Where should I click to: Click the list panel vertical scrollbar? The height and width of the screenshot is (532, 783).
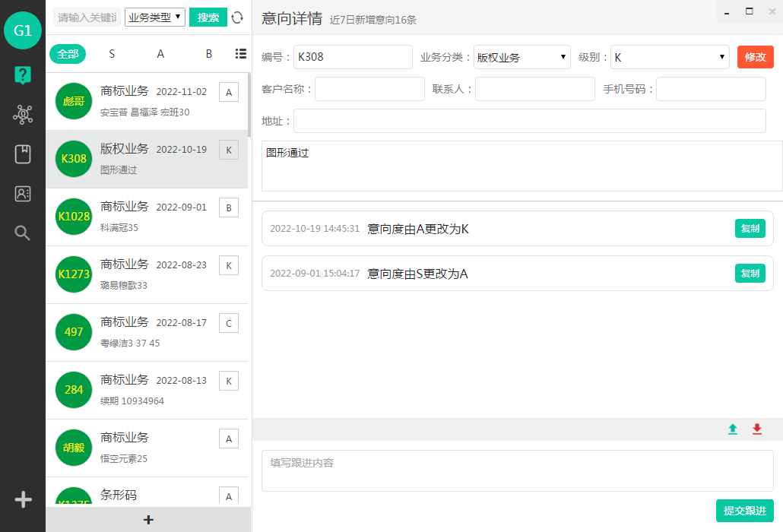click(x=249, y=103)
